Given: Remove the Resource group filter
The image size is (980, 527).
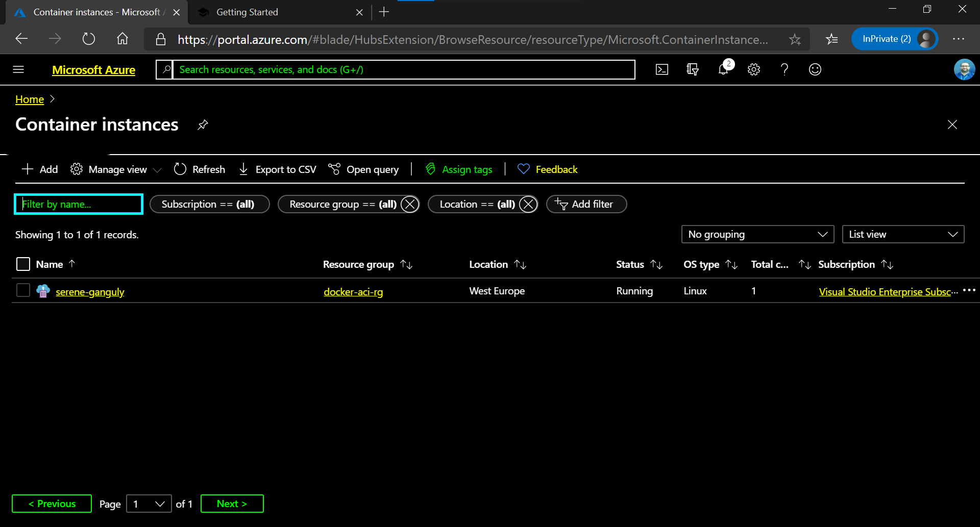Looking at the screenshot, I should click(x=409, y=204).
